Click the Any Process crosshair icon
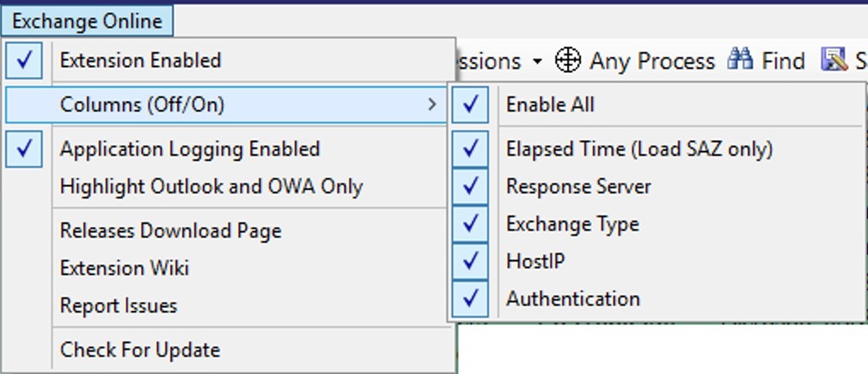Image resolution: width=868 pixels, height=374 pixels. tap(568, 60)
